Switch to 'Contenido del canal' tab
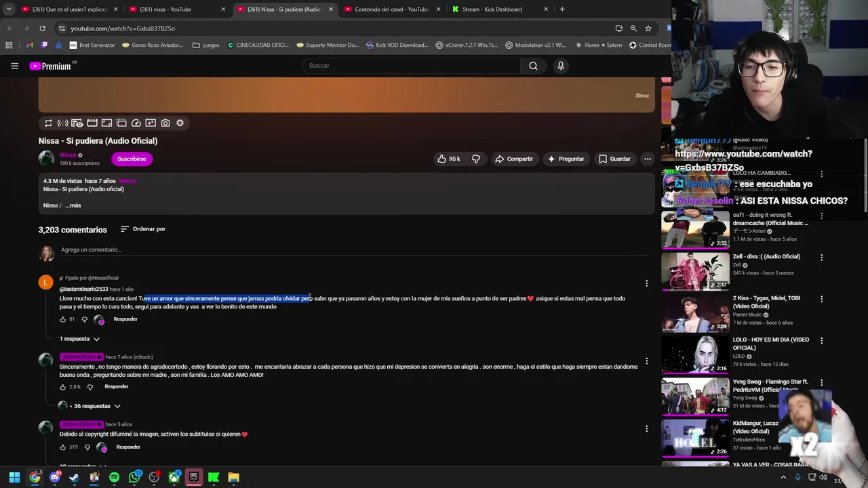The height and width of the screenshot is (488, 868). (x=393, y=9)
